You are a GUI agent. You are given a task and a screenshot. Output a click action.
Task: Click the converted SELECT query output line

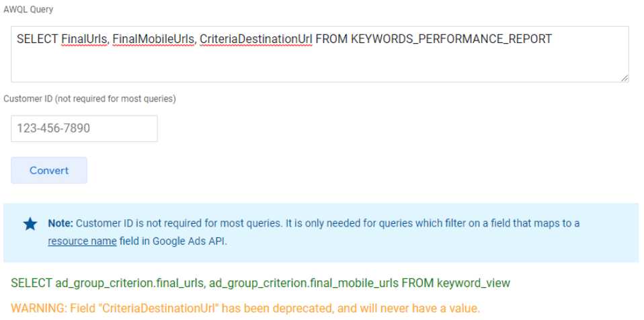click(260, 283)
